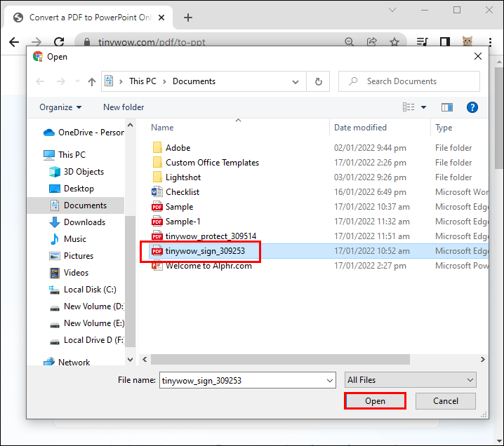Click Documents in the breadcrumb path
Screen dimensions: 504x446
(194, 81)
